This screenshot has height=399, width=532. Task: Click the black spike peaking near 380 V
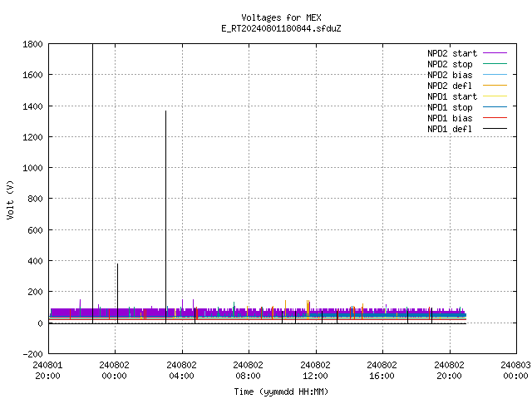118,293
